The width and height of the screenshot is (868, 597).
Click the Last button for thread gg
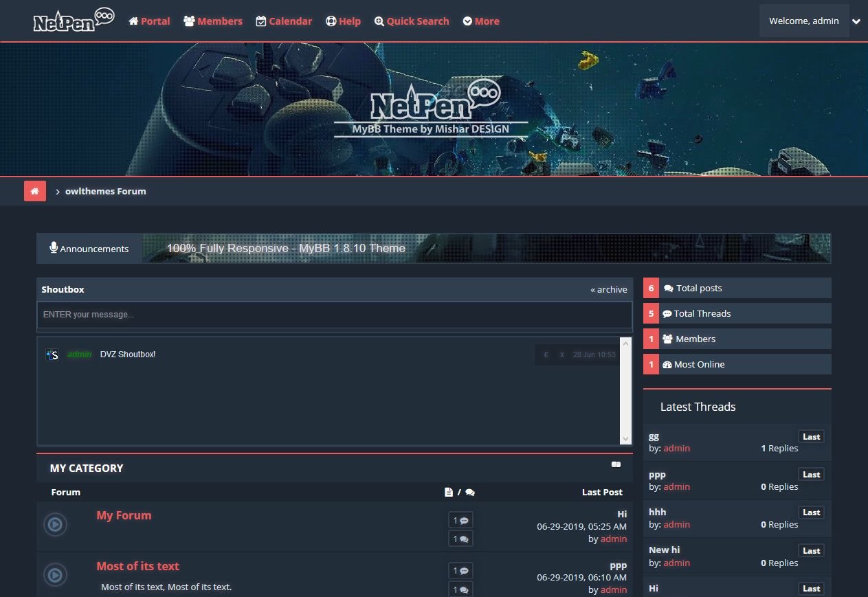pyautogui.click(x=812, y=437)
